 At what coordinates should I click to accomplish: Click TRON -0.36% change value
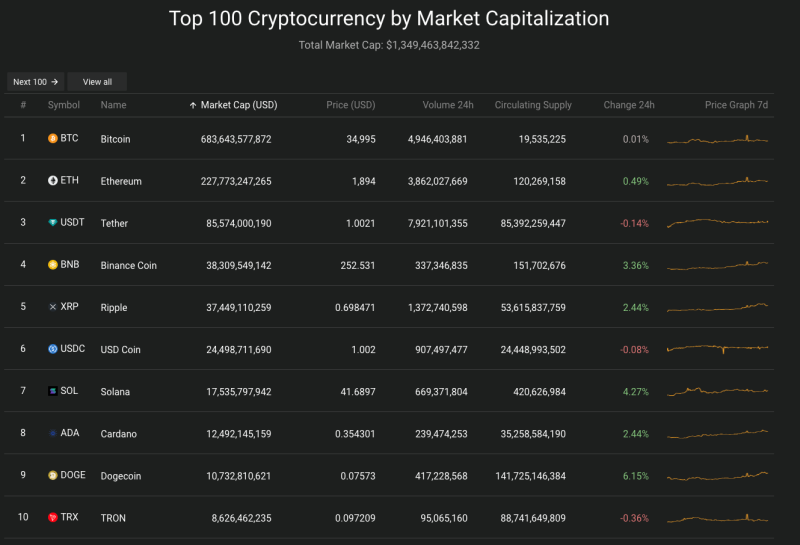coord(634,518)
